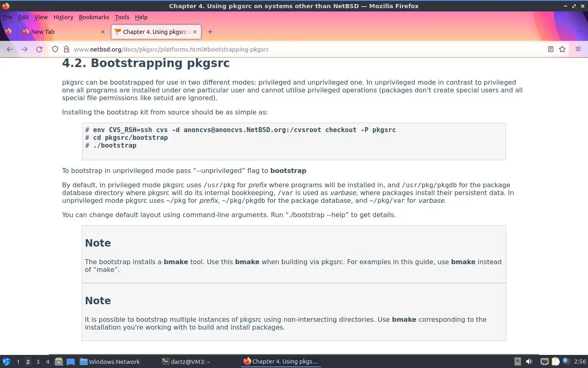Open Firefox View pinned icon
This screenshot has height=368, width=588.
coord(8,31)
